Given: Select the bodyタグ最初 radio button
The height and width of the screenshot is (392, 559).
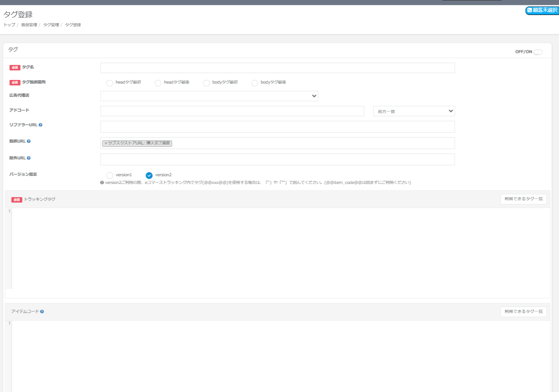Looking at the screenshot, I should tap(206, 83).
